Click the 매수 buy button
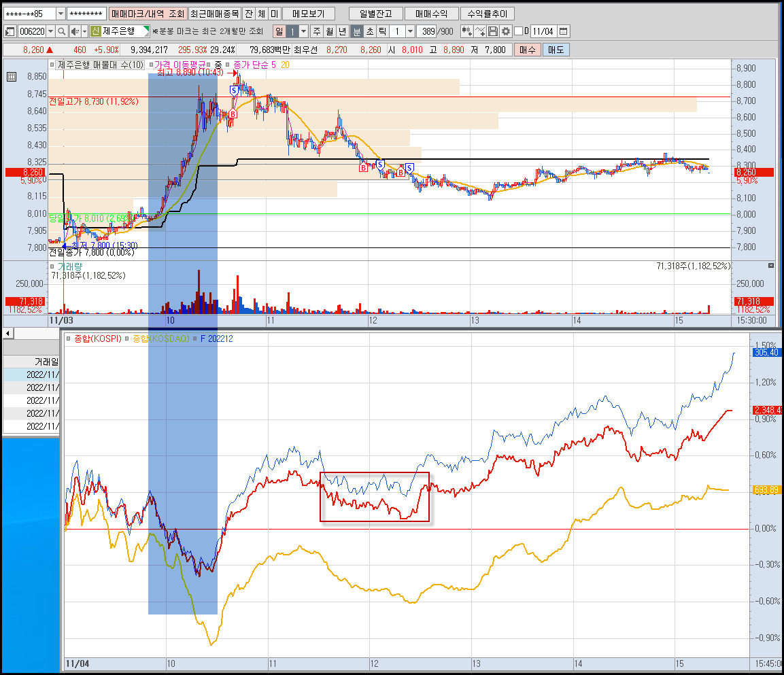 point(528,50)
